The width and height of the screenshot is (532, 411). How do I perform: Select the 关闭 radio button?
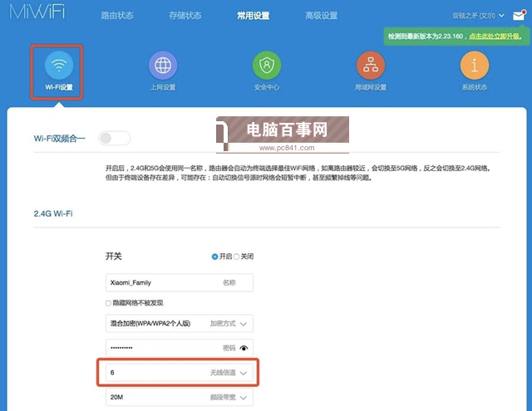[x=236, y=257]
